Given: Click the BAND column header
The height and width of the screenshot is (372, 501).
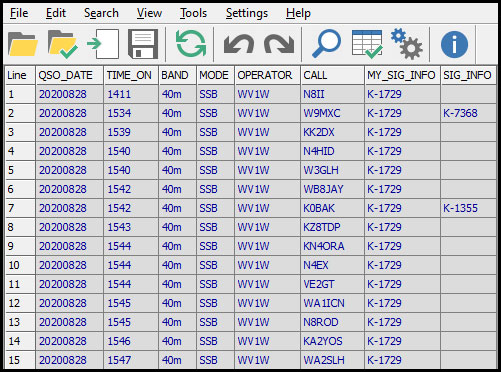Looking at the screenshot, I should point(178,75).
